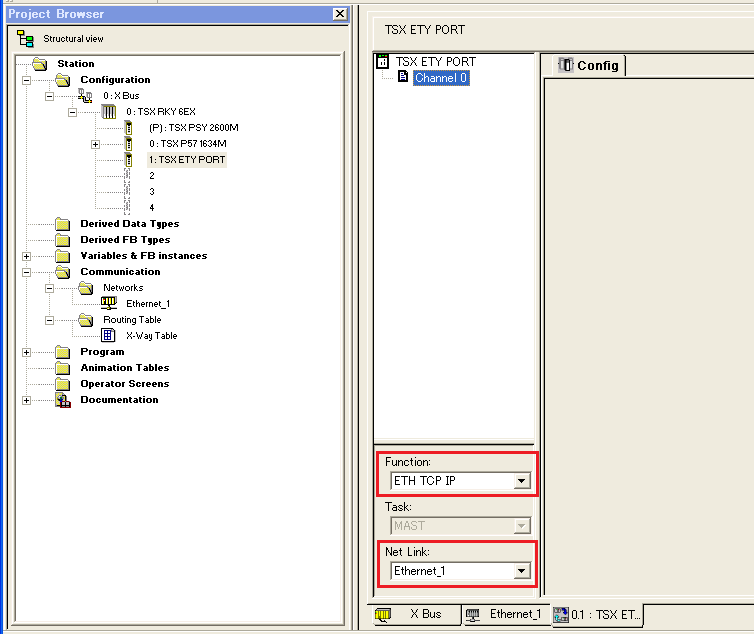Select Channel 0 under TSX ETY PORT
Viewport: 754px width, 634px height.
pyautogui.click(x=440, y=78)
